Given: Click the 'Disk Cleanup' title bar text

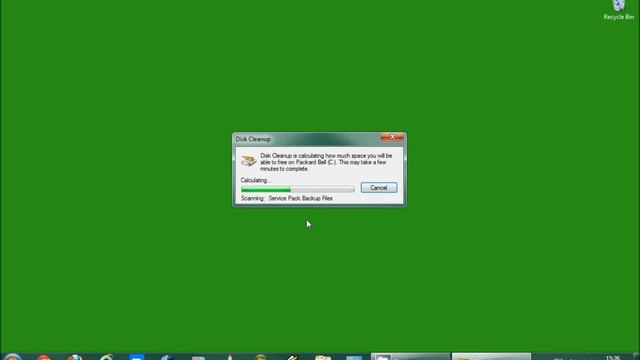Looking at the screenshot, I should click(x=253, y=139).
